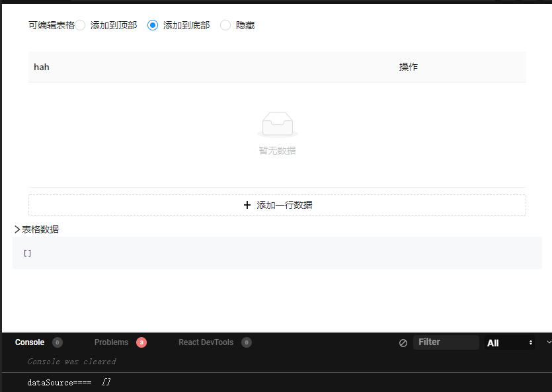Click the console Filter input field

coord(446,342)
